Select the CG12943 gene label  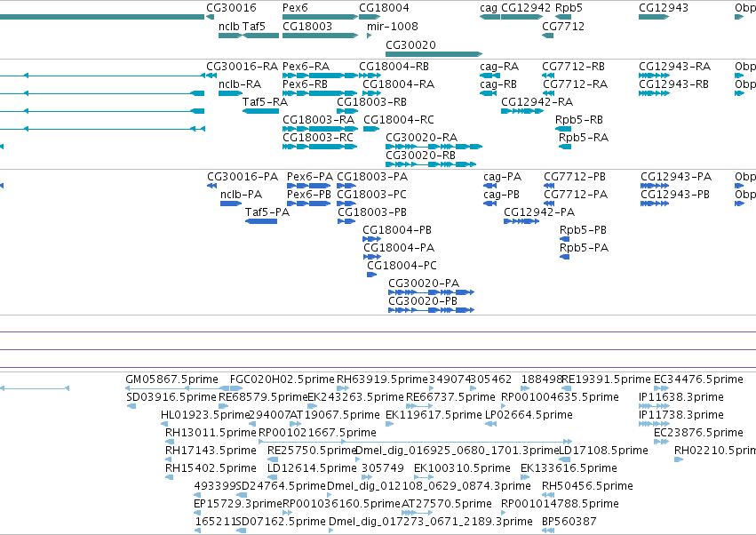(664, 8)
